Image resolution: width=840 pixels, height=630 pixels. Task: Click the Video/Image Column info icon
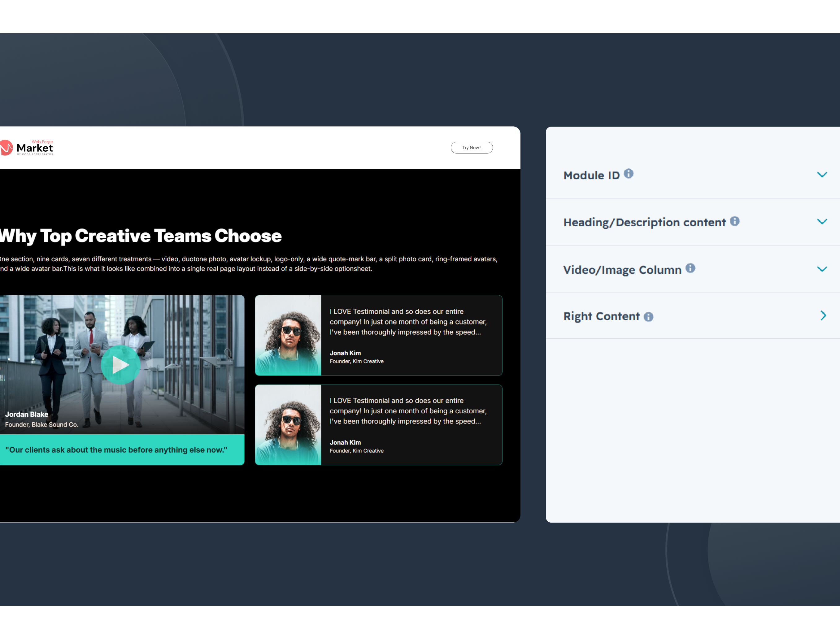[690, 268]
